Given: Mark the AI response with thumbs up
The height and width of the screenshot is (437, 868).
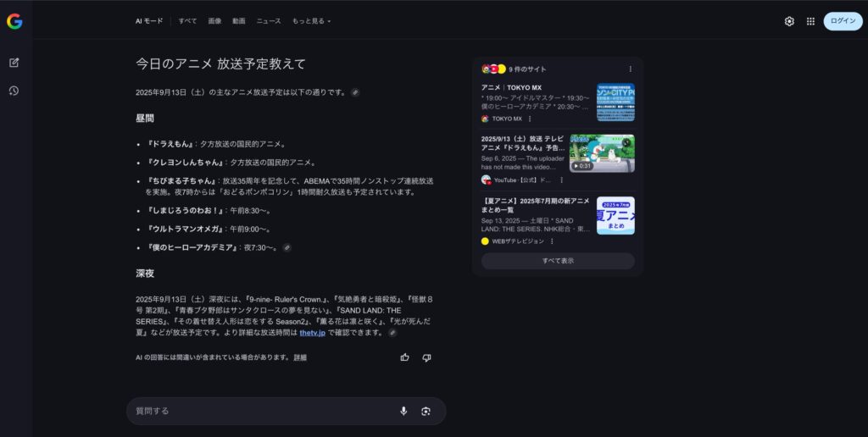Looking at the screenshot, I should [404, 357].
